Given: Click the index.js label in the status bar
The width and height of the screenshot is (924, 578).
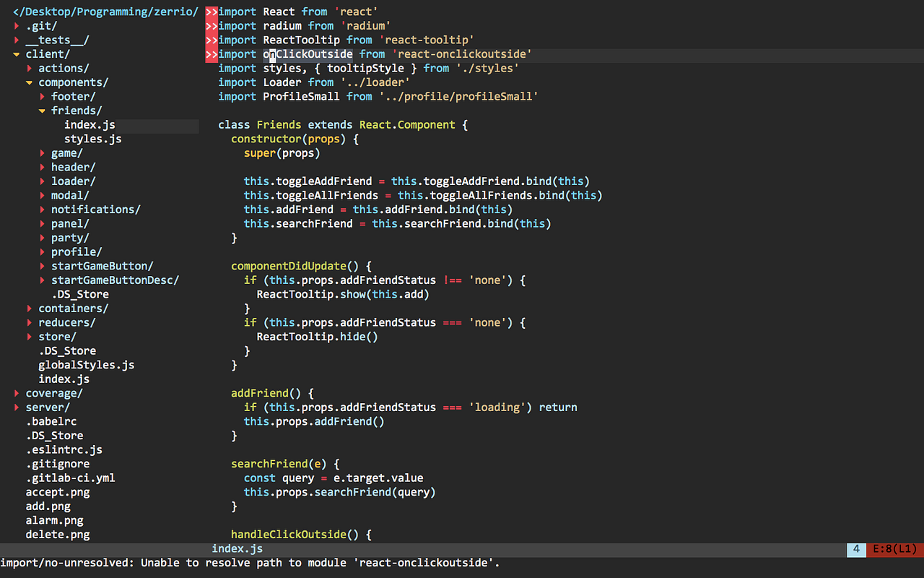Looking at the screenshot, I should 237,548.
